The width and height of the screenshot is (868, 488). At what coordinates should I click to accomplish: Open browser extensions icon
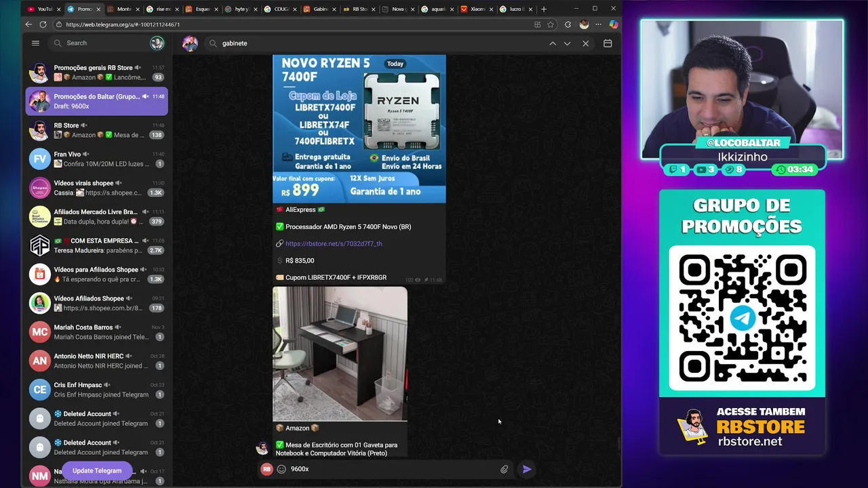568,24
